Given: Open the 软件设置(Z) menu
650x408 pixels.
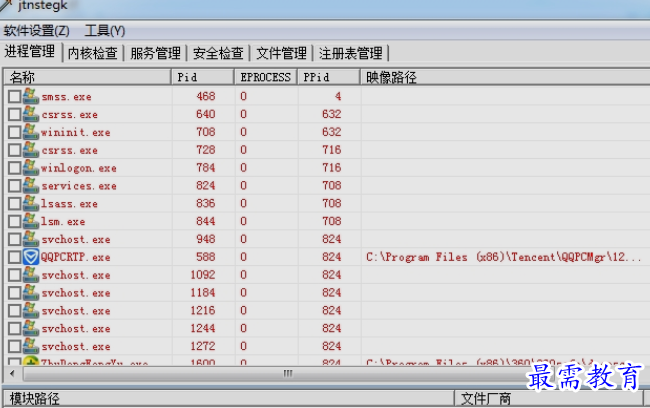Looking at the screenshot, I should tap(36, 31).
